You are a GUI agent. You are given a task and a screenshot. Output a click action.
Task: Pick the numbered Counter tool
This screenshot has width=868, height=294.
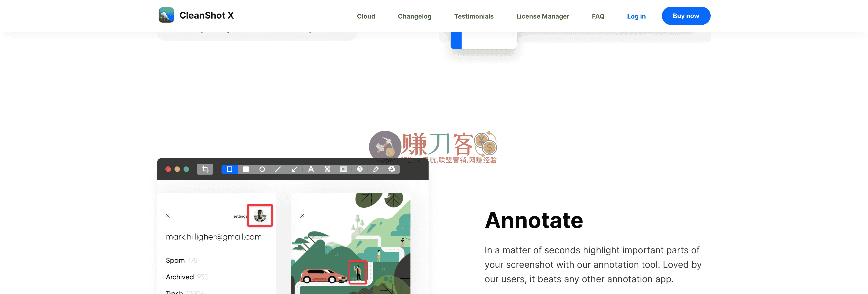pos(360,169)
